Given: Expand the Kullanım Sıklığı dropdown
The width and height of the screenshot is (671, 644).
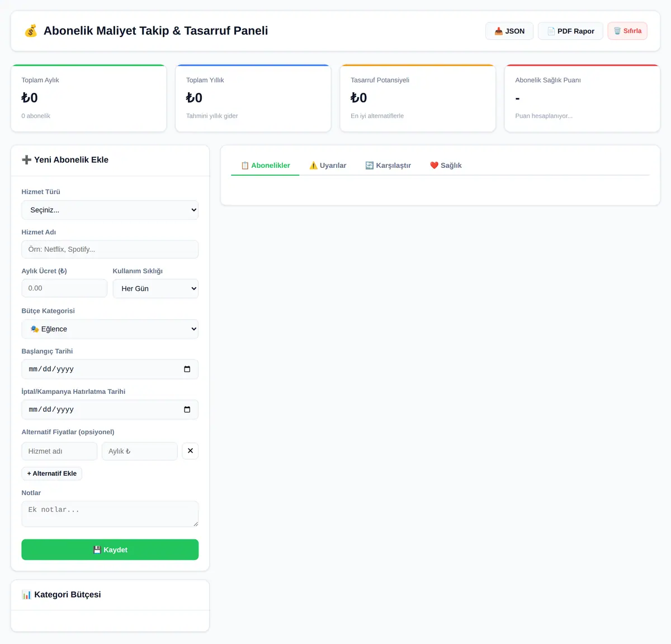Looking at the screenshot, I should coord(155,289).
